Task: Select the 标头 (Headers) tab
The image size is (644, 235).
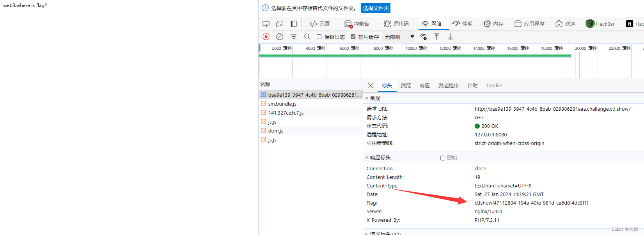Action: 387,85
